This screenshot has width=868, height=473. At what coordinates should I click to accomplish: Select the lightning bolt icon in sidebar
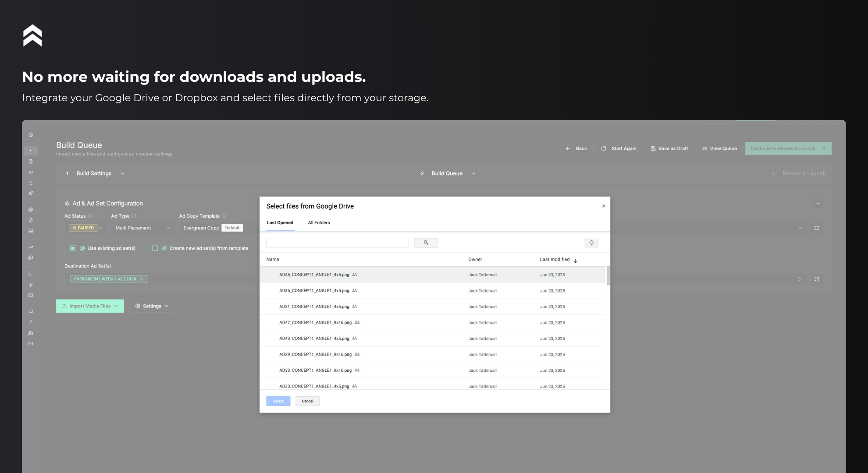(x=31, y=285)
